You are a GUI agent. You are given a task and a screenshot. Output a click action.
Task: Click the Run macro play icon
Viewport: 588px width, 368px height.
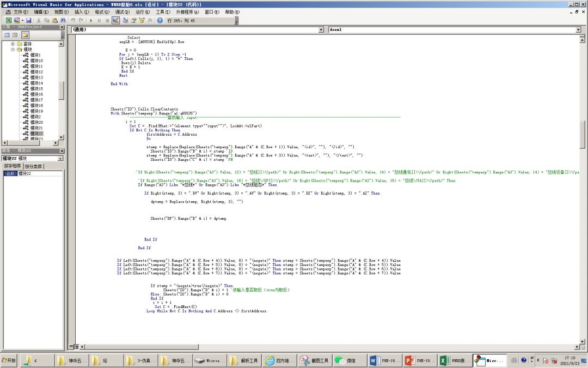click(x=91, y=20)
